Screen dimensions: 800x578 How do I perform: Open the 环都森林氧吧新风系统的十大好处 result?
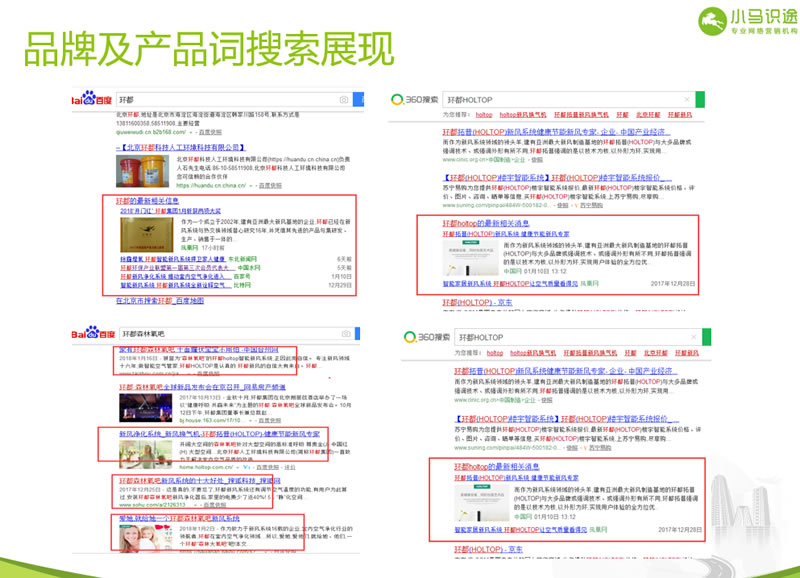[199, 481]
